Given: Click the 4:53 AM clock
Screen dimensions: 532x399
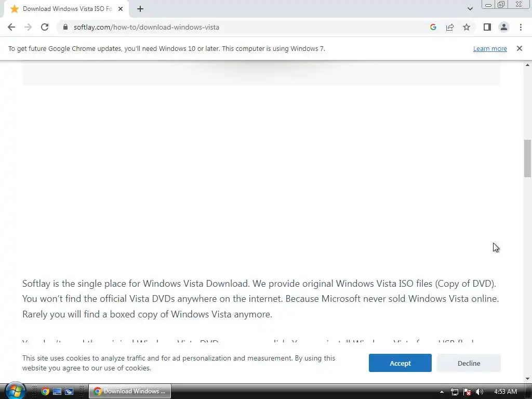Looking at the screenshot, I should coord(506,392).
